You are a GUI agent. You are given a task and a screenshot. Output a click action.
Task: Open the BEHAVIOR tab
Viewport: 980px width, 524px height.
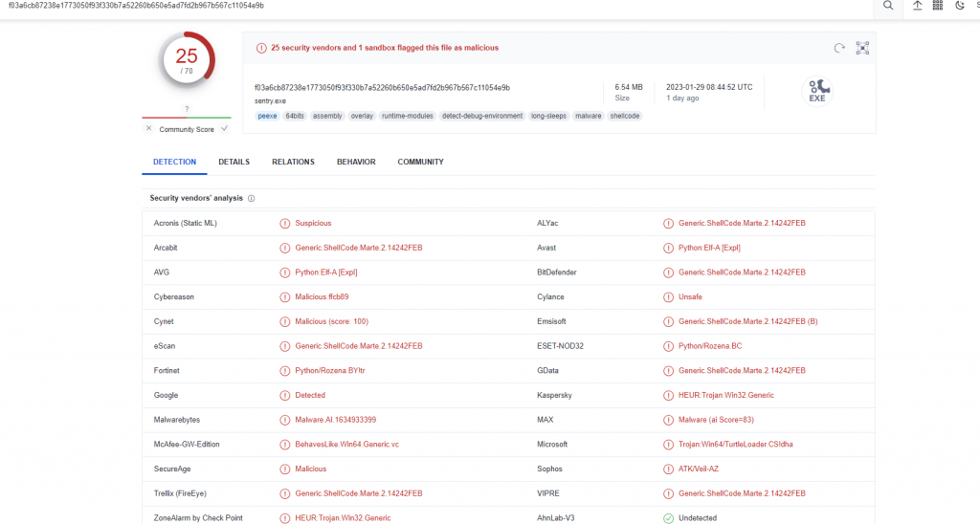(356, 162)
